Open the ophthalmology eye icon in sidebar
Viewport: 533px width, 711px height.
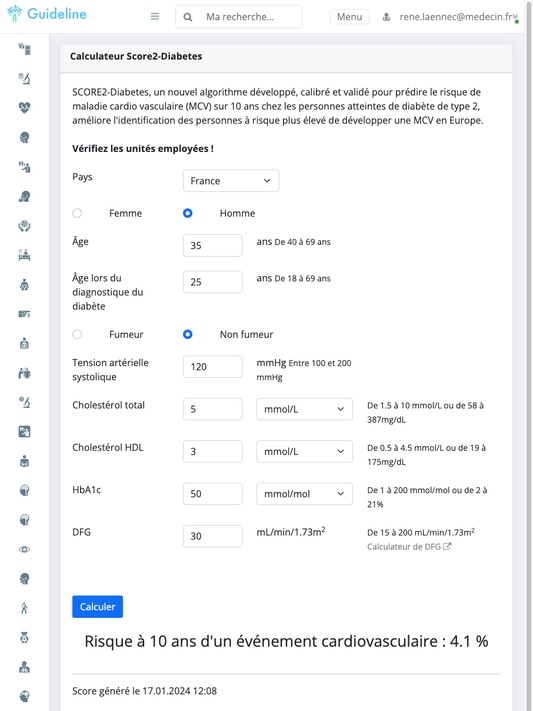(x=24, y=549)
